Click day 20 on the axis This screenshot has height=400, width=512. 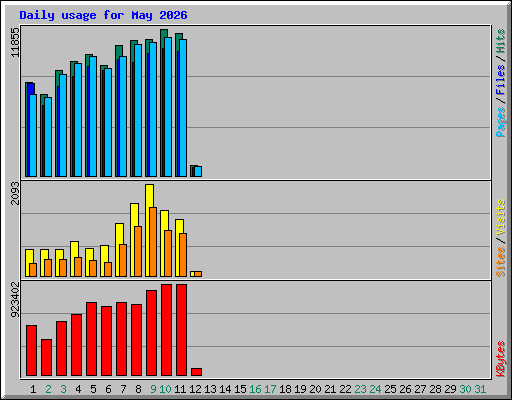(x=315, y=389)
